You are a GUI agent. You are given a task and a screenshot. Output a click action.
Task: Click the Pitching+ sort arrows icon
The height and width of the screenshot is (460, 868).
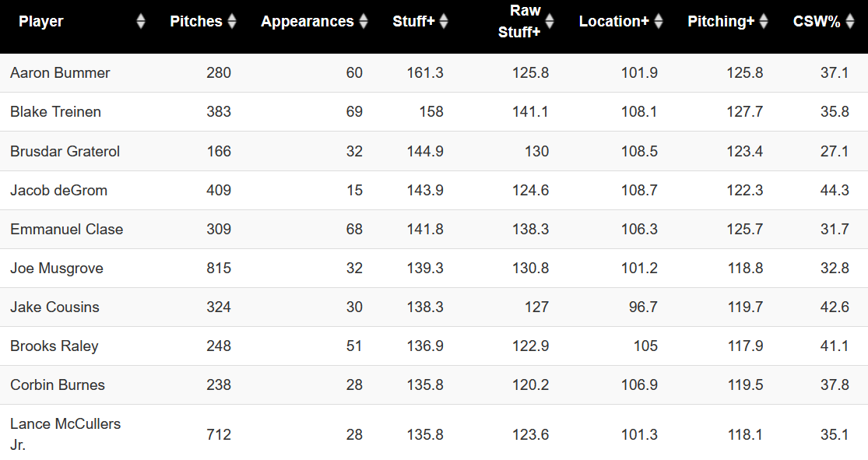click(764, 22)
